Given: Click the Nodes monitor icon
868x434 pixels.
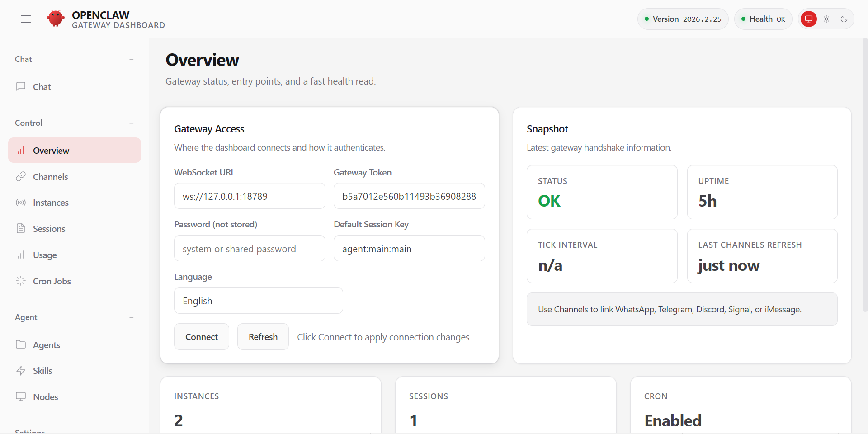Looking at the screenshot, I should 21,396.
